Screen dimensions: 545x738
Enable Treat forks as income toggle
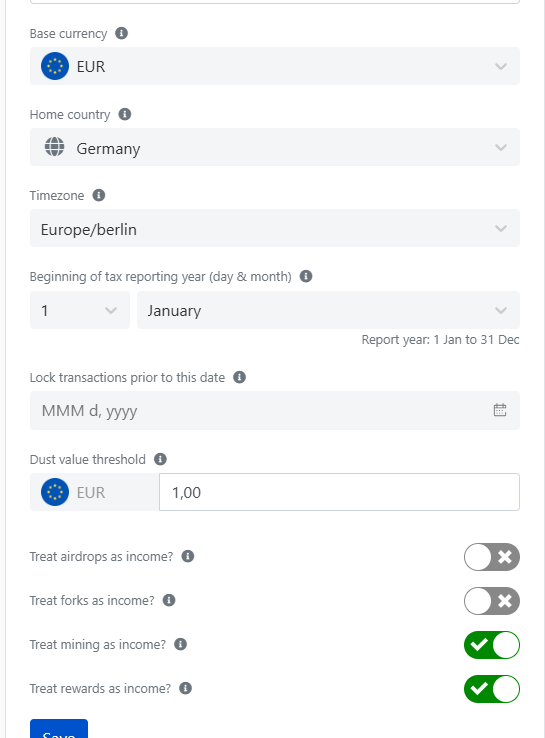click(492, 601)
